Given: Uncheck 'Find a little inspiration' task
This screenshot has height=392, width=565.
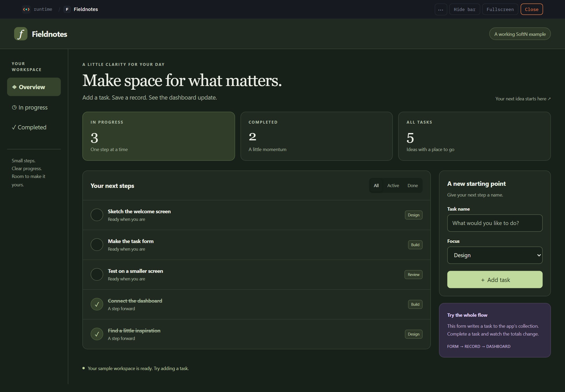Looking at the screenshot, I should coord(97,334).
